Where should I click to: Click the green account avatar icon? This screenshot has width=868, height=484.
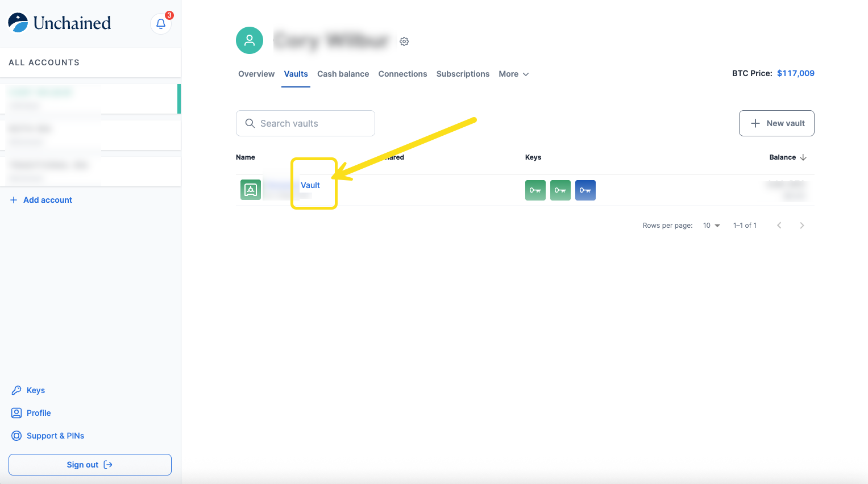[250, 40]
